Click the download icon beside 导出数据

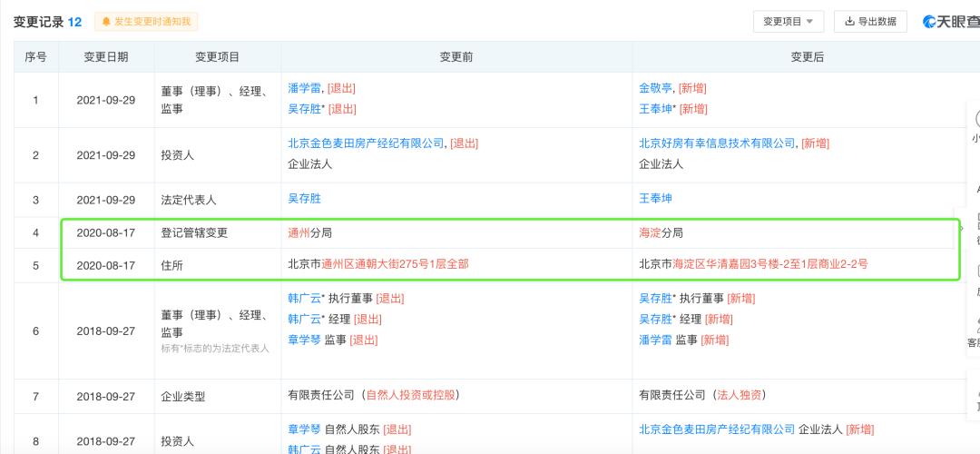(849, 22)
